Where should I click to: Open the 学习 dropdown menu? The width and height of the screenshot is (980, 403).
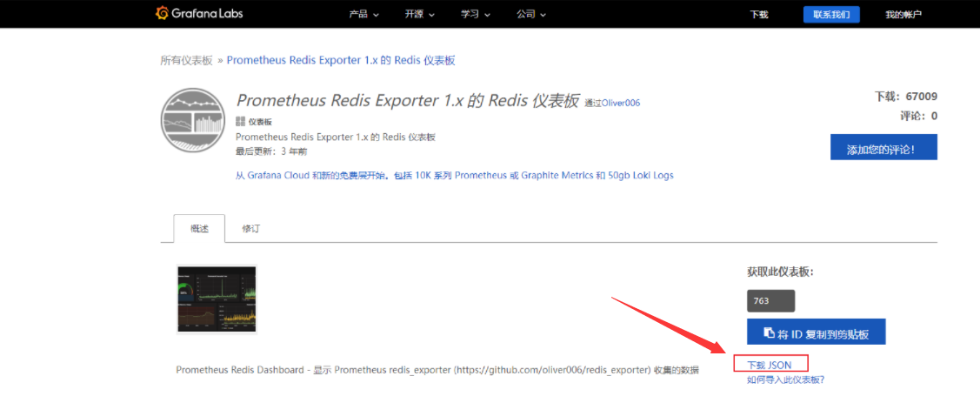coord(476,15)
